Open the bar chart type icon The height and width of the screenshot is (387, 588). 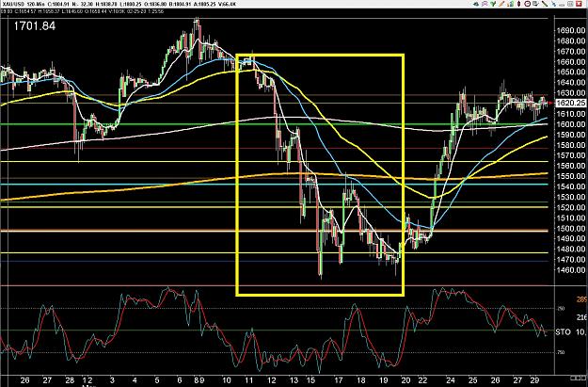click(x=510, y=4)
